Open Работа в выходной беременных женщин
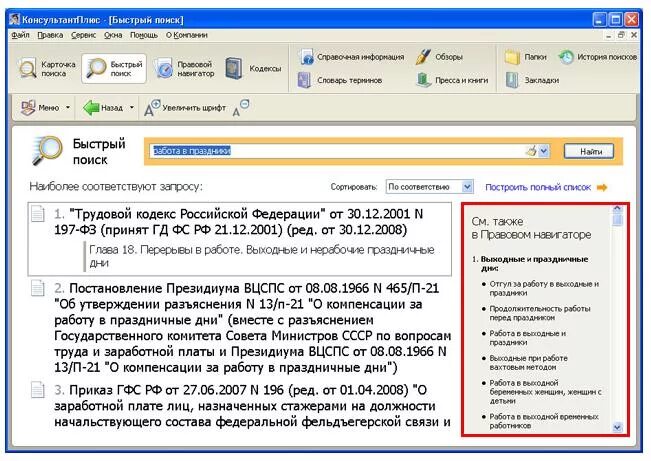 [x=545, y=392]
